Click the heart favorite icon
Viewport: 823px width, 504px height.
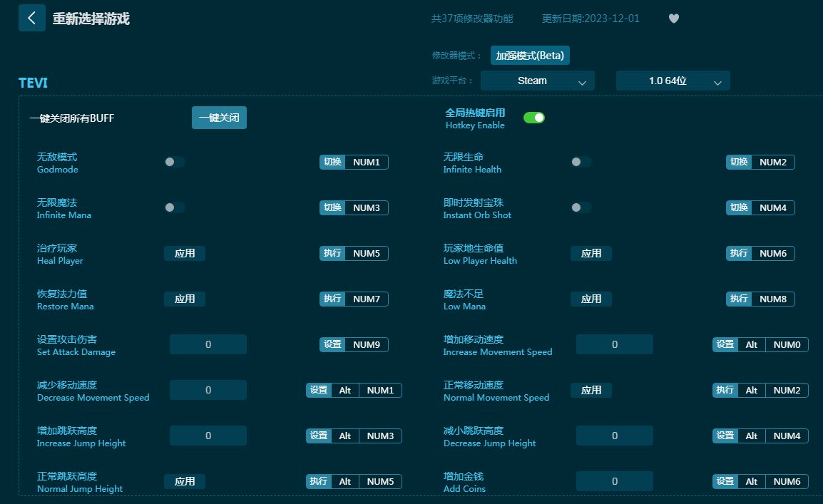tap(673, 19)
